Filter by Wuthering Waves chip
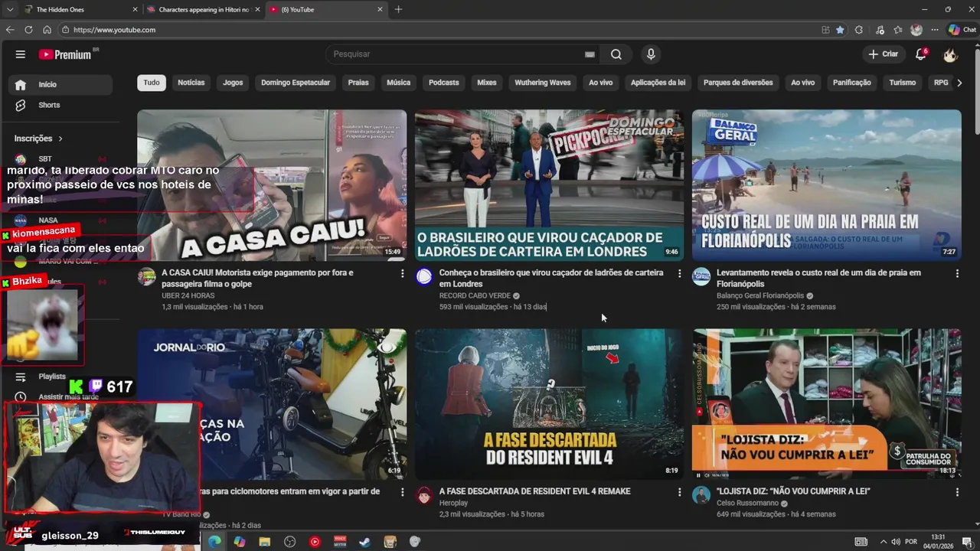This screenshot has height=551, width=980. point(543,83)
